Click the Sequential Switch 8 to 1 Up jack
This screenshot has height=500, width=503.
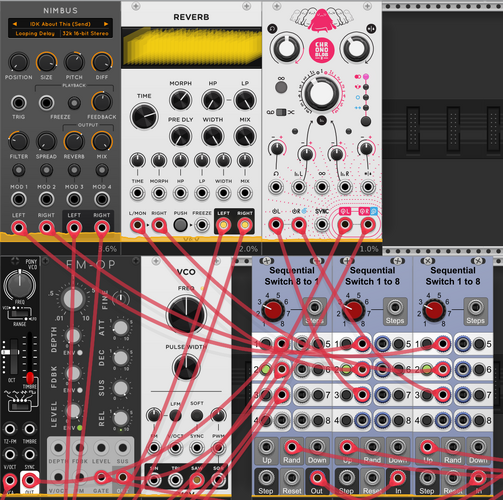pos(266,447)
